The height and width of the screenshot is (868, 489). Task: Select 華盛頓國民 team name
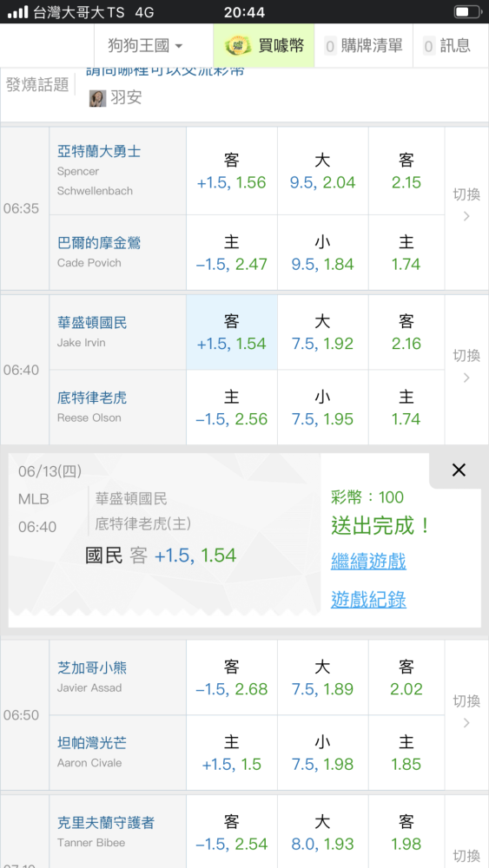pos(92,322)
